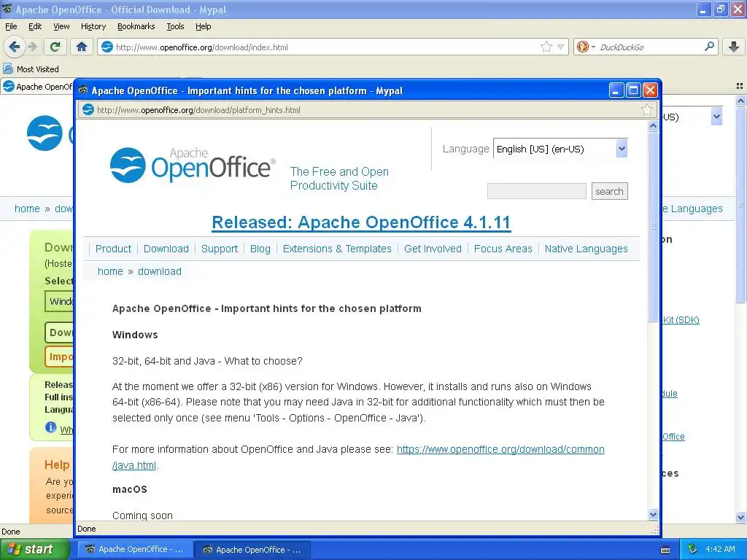This screenshot has width=747, height=560.
Task: Open the View menu
Action: tap(61, 26)
